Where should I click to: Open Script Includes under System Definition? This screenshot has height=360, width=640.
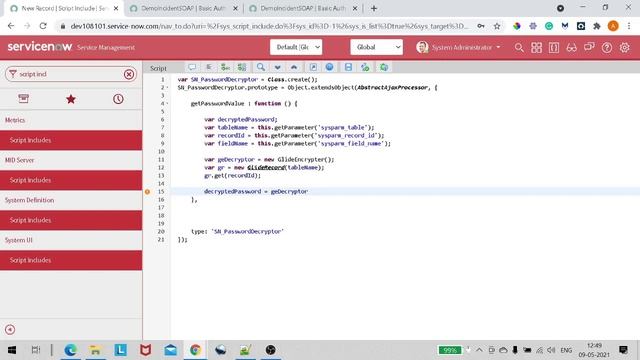[71, 220]
